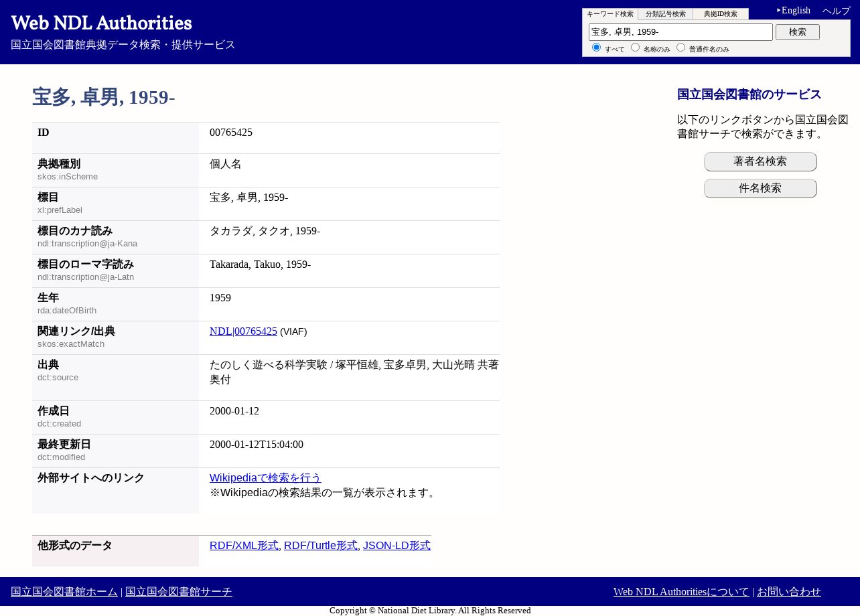This screenshot has width=860, height=616.
Task: Click the 標目 value 宝多, 卓男, 1959-
Action: click(248, 198)
